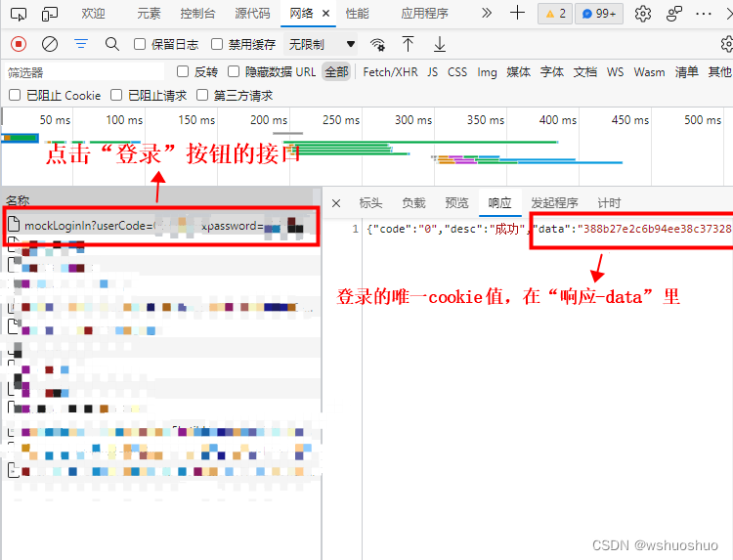Open the 标头 detail tab
Viewport: 733px width, 560px height.
coord(370,203)
